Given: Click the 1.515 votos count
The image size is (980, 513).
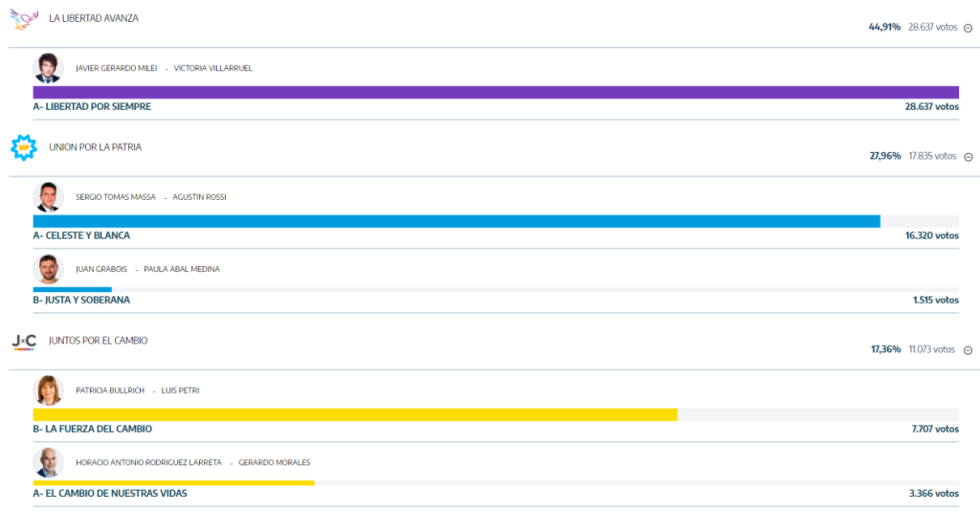Looking at the screenshot, I should tap(936, 300).
